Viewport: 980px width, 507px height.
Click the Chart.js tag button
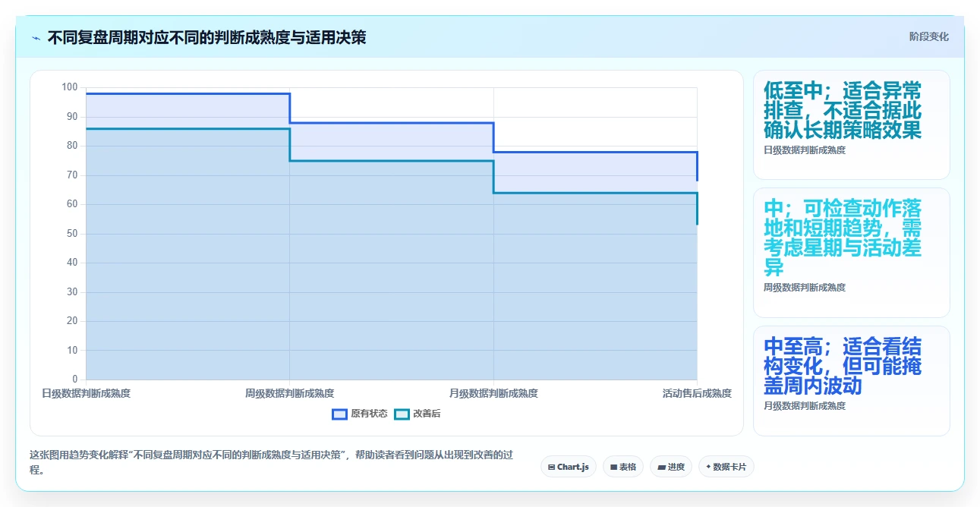(x=569, y=467)
